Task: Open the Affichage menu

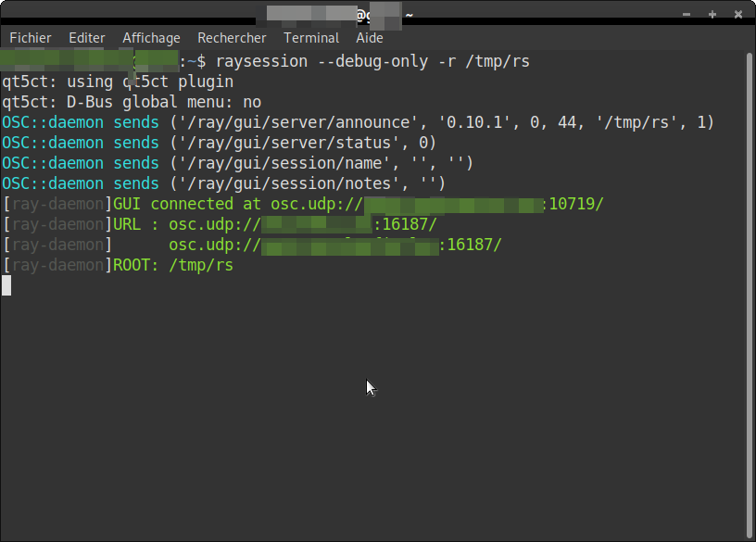Action: tap(151, 38)
